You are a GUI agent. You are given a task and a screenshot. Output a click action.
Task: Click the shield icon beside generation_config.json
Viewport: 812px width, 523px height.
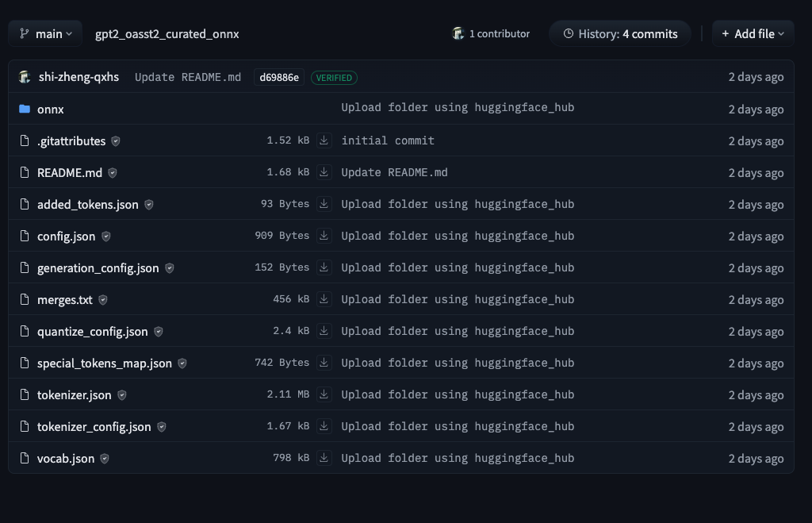click(x=170, y=268)
